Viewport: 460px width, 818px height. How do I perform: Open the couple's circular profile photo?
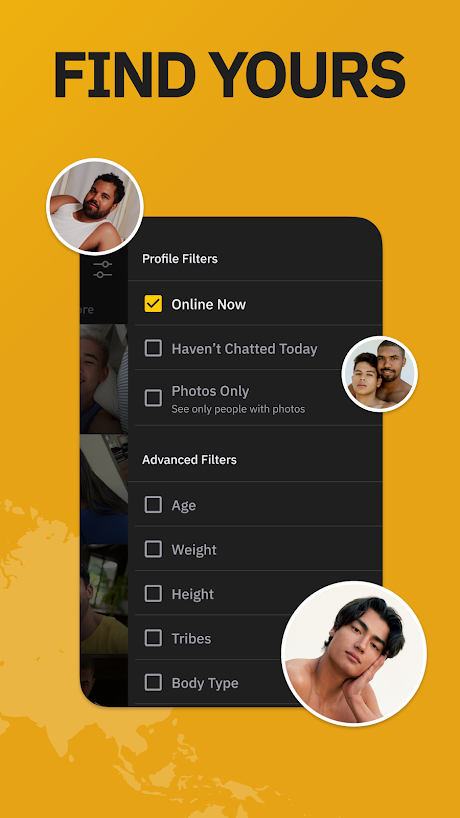point(380,374)
